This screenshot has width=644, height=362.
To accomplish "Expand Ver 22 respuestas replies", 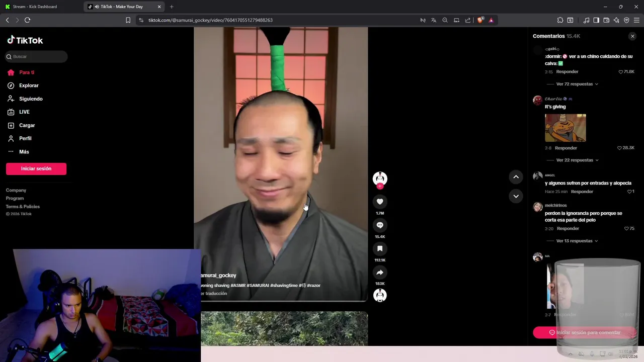I will [577, 160].
